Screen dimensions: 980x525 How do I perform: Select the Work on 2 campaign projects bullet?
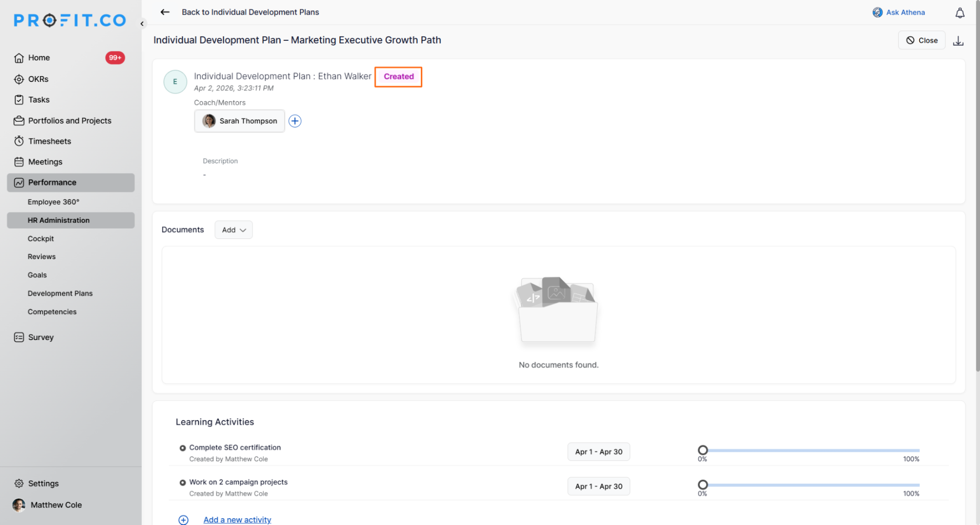tap(182, 482)
